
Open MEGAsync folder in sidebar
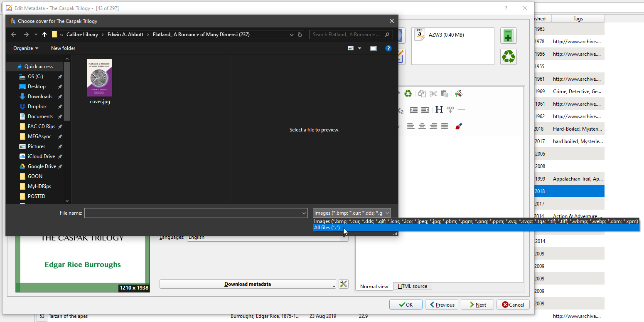pos(40,136)
